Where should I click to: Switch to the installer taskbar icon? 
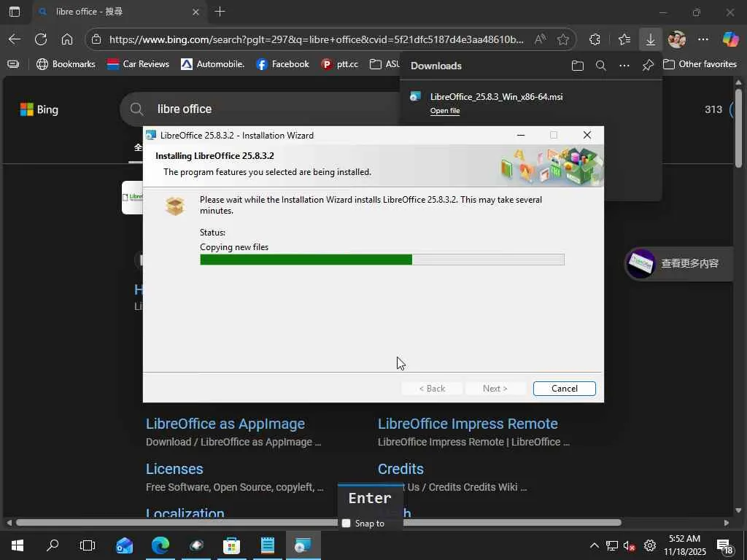point(303,545)
